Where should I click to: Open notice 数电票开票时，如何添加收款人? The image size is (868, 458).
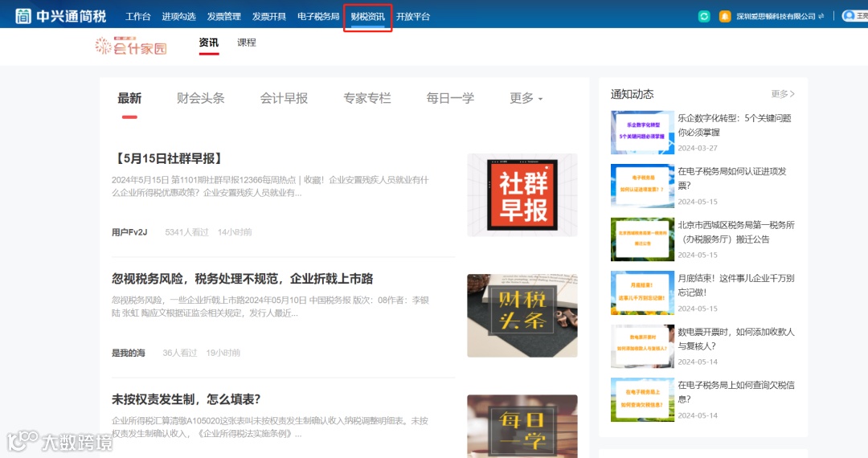[736, 338]
